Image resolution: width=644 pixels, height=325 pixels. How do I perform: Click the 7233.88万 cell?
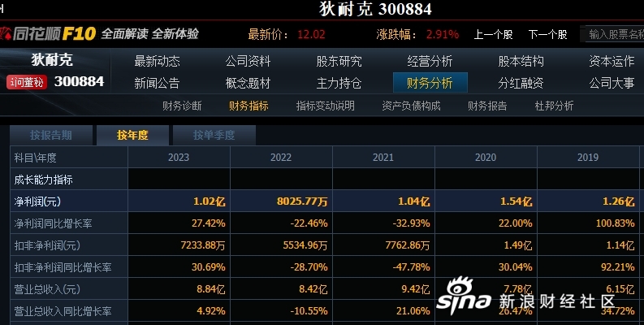203,245
